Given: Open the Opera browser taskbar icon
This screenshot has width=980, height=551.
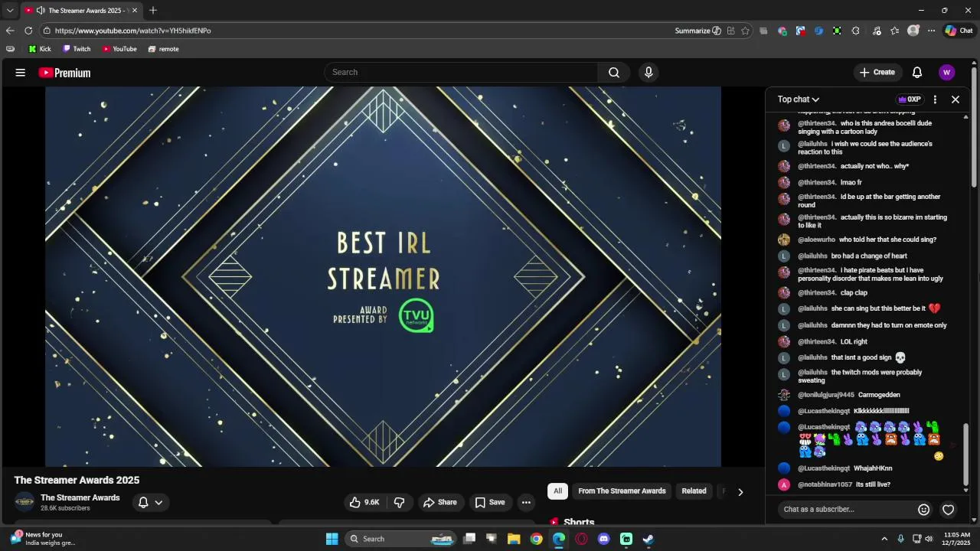Looking at the screenshot, I should click(581, 539).
